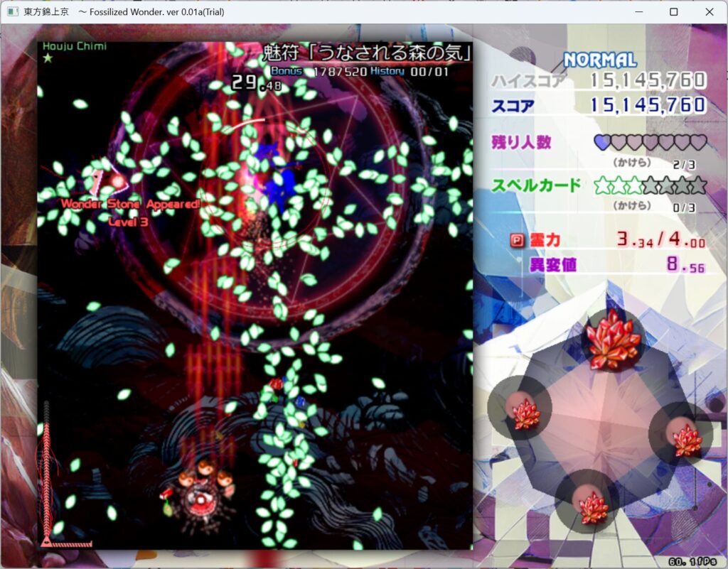Click the vertical red gauge at lower left
Screen dimensions: 728x569
tap(46, 473)
